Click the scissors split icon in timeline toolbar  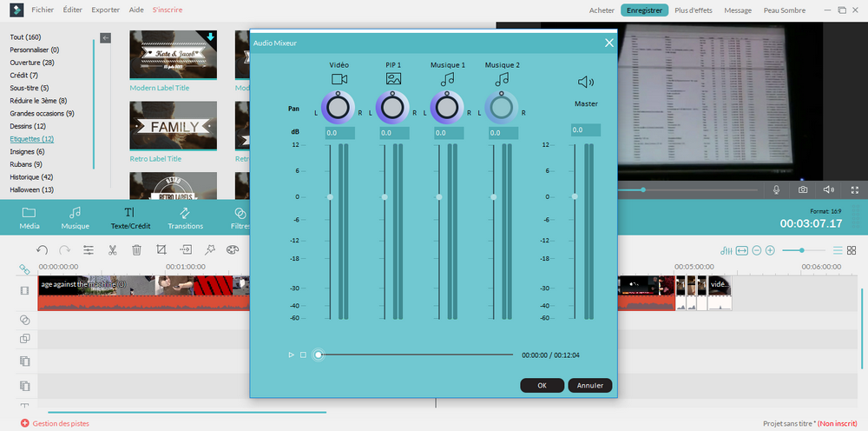click(x=112, y=250)
